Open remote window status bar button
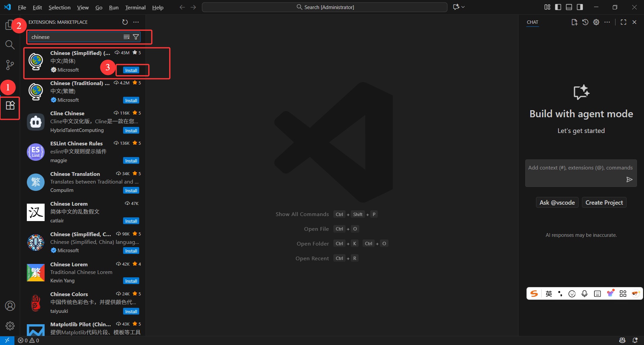 pyautogui.click(x=7, y=340)
